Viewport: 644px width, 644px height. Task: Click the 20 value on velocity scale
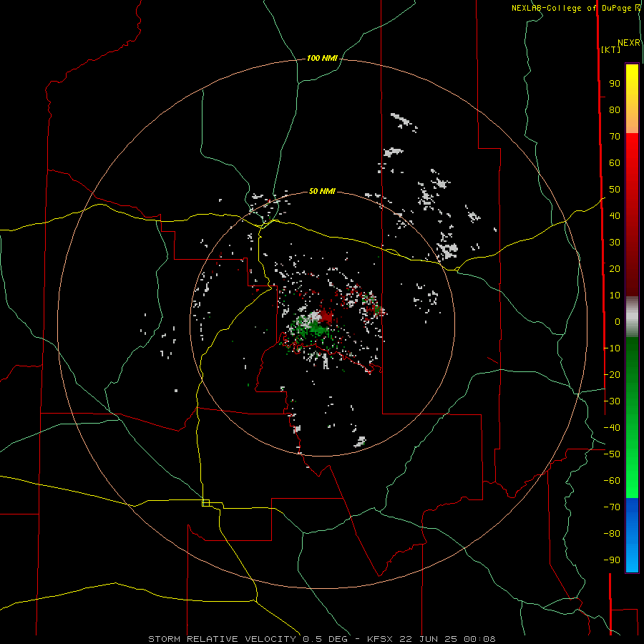[x=615, y=269]
